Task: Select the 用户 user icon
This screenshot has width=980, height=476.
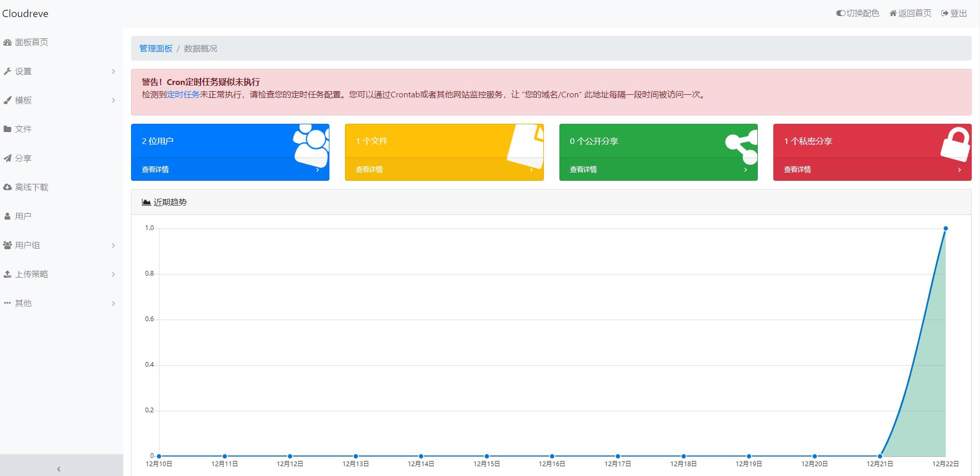Action: pos(7,216)
